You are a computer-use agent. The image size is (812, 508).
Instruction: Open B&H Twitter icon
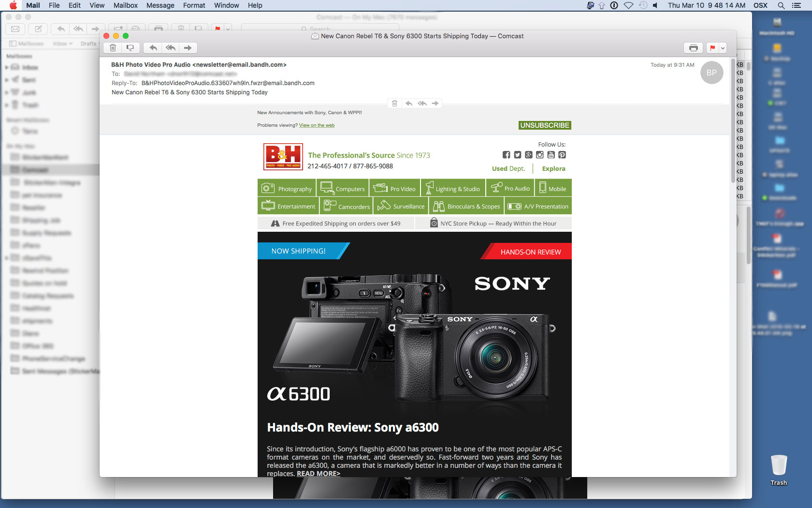[x=518, y=155]
